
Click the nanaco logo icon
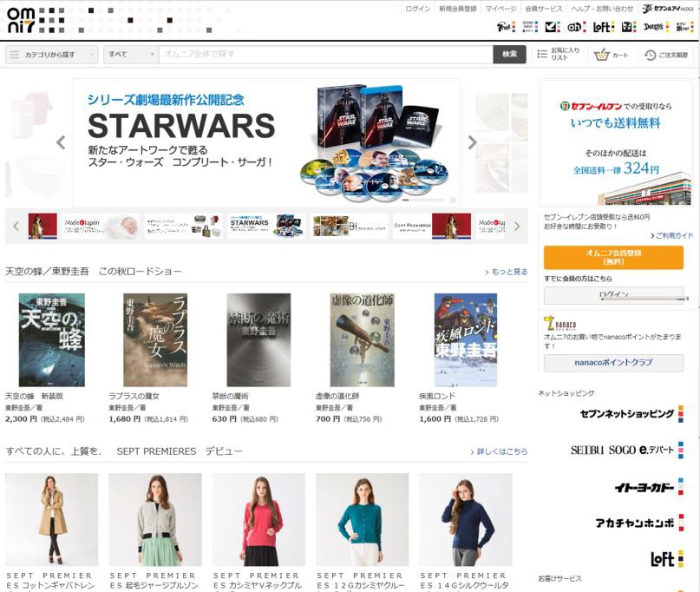[558, 325]
